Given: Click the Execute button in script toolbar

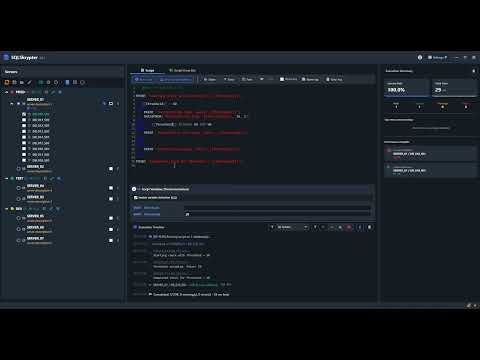Looking at the screenshot, I should pyautogui.click(x=144, y=79).
